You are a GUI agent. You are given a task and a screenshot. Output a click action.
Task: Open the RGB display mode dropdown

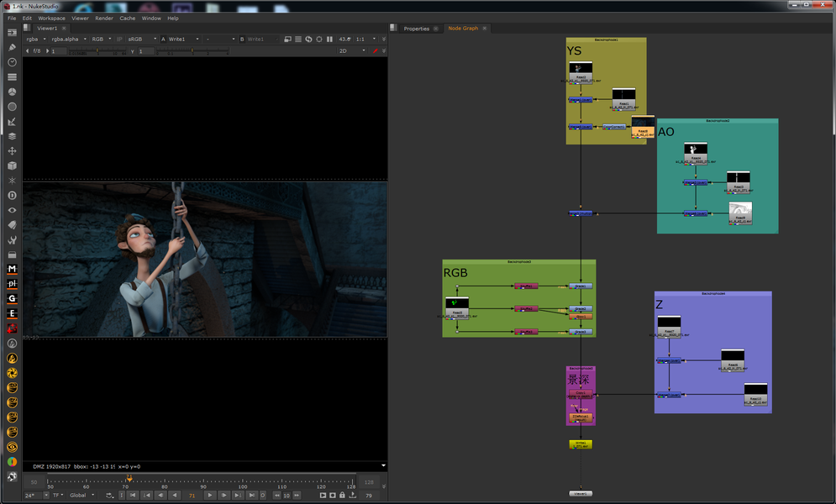coord(102,39)
